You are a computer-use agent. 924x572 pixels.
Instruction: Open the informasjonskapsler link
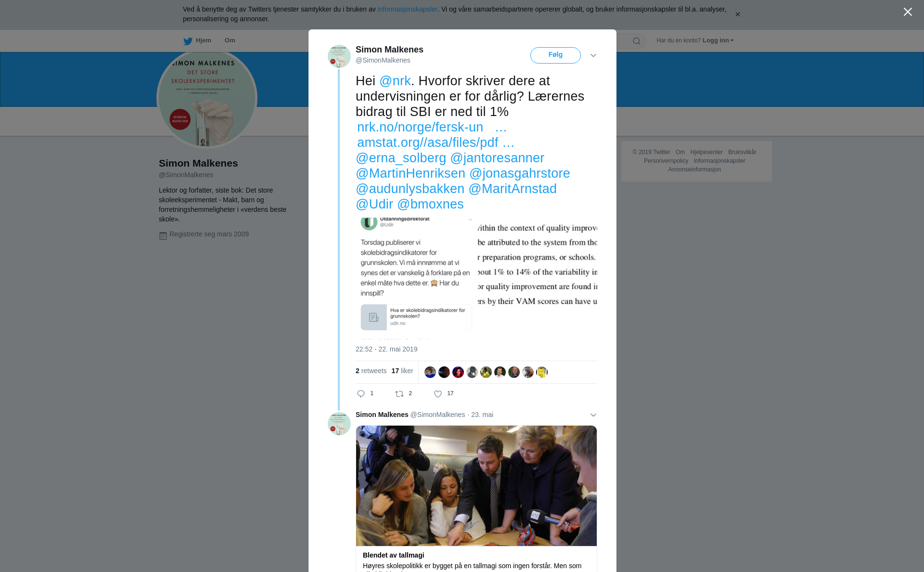point(407,9)
